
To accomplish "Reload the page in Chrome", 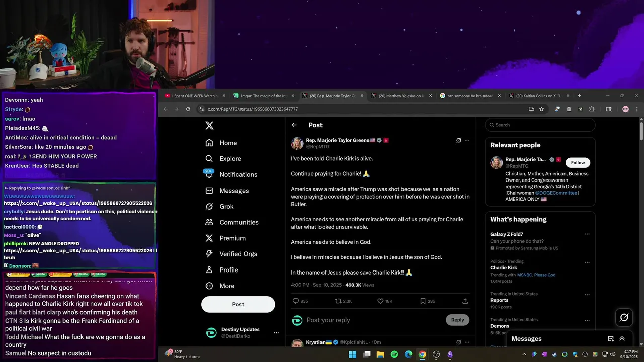I will pyautogui.click(x=188, y=109).
